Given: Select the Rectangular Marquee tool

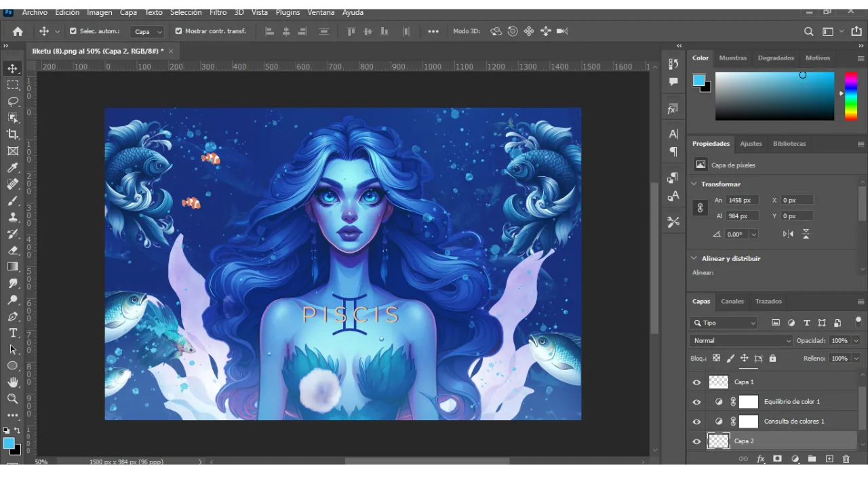Looking at the screenshot, I should [13, 85].
